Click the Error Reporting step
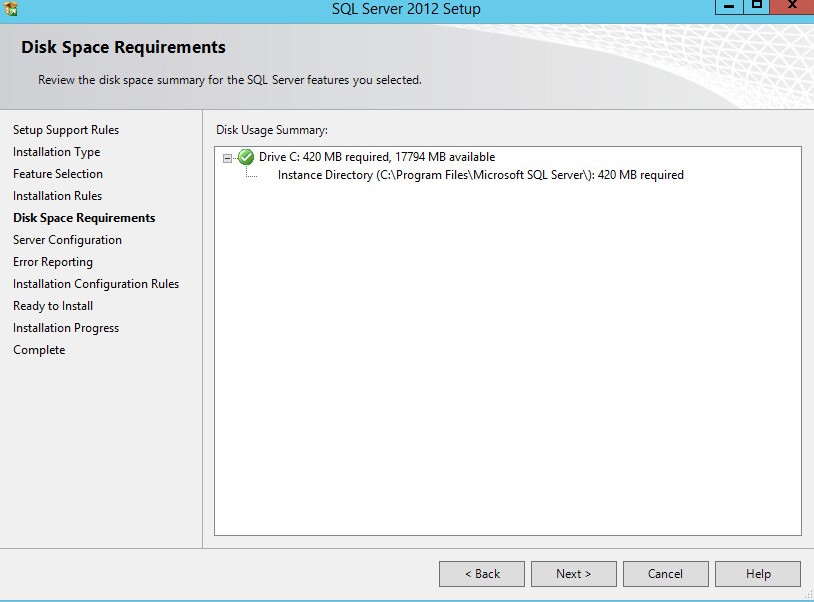 point(53,262)
